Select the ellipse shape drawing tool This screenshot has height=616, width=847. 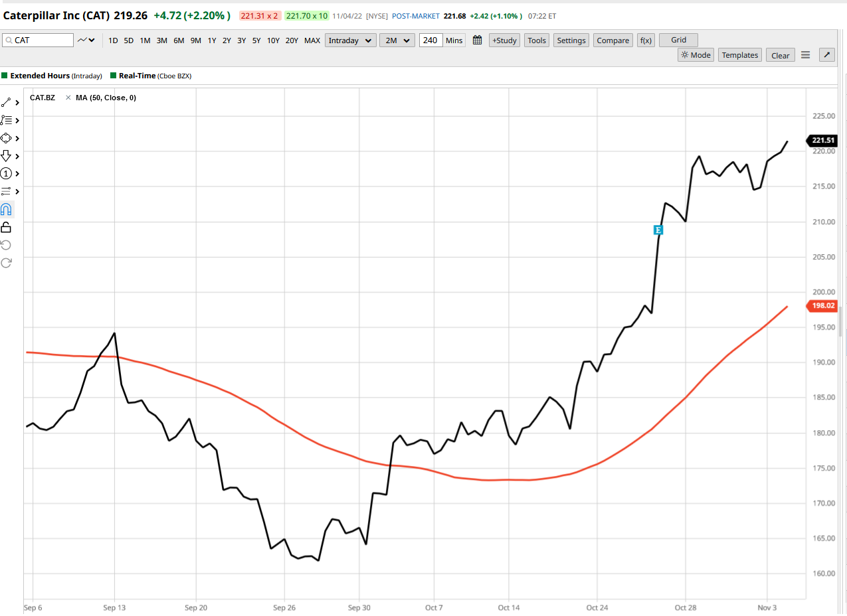click(x=7, y=138)
